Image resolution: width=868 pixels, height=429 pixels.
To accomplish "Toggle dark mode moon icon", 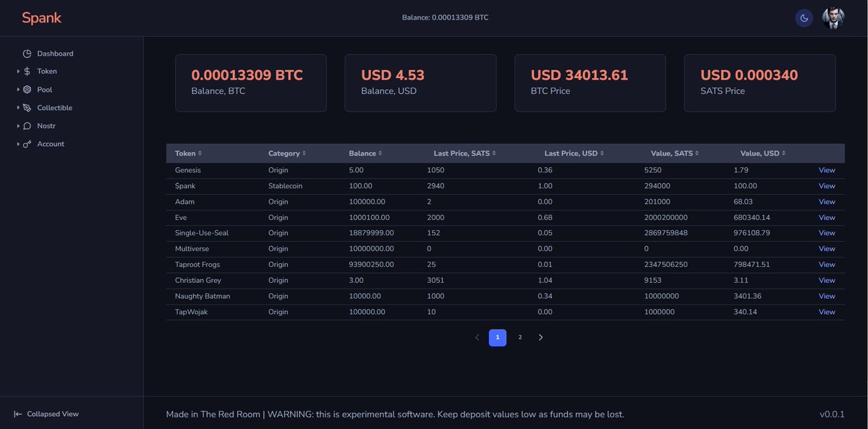I will pyautogui.click(x=804, y=18).
